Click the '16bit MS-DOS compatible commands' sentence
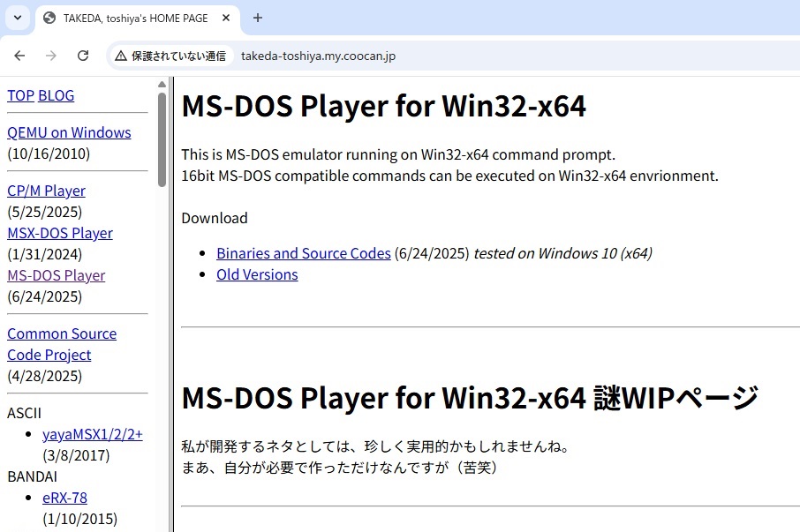The image size is (800, 532). (x=450, y=176)
